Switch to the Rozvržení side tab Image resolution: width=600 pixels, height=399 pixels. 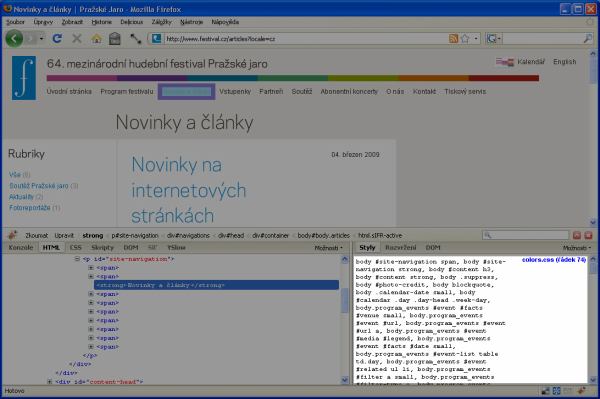point(401,248)
